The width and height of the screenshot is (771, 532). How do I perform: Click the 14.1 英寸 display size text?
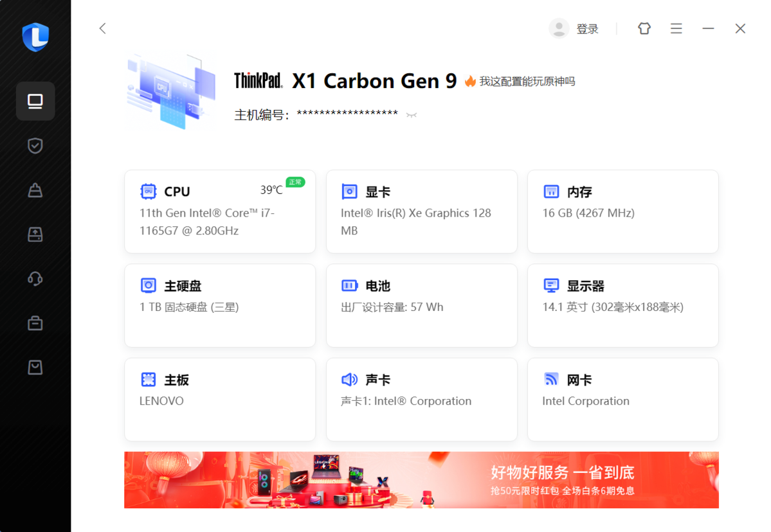613,307
